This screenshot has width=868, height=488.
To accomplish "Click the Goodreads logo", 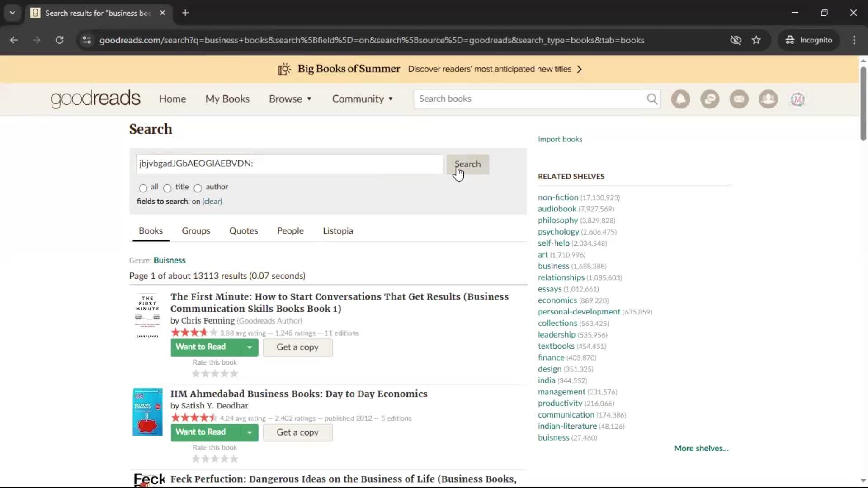I will click(95, 99).
